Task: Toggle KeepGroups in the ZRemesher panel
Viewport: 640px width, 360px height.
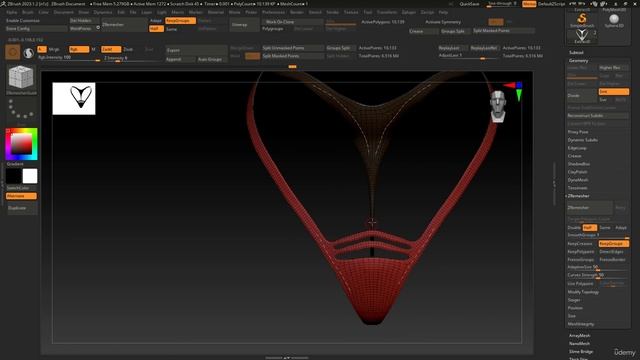Action: (x=613, y=243)
